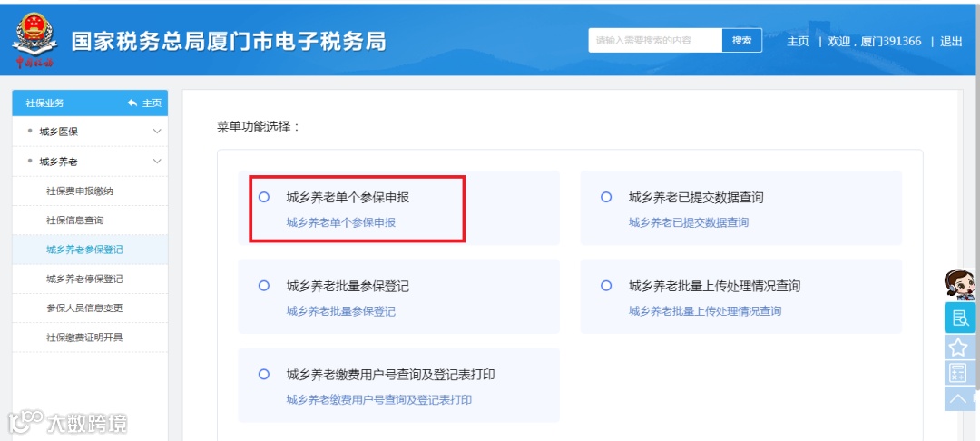The width and height of the screenshot is (980, 441).
Task: Click the back arrow beside 主页 in sidebar
Action: click(x=132, y=103)
